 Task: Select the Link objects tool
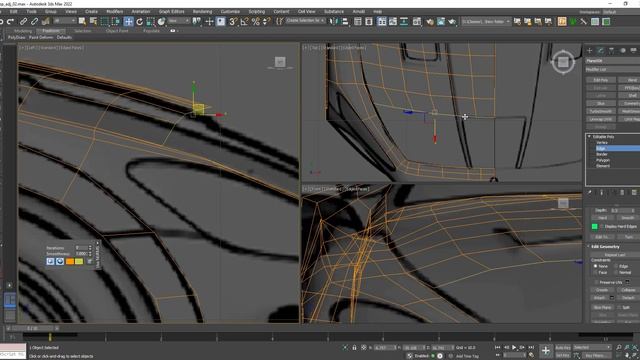coord(24,21)
